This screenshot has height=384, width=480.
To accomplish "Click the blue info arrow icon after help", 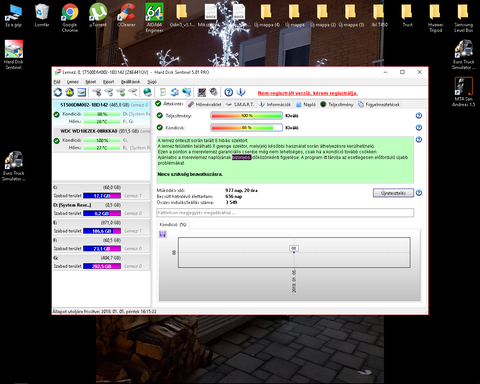I will 241,92.
